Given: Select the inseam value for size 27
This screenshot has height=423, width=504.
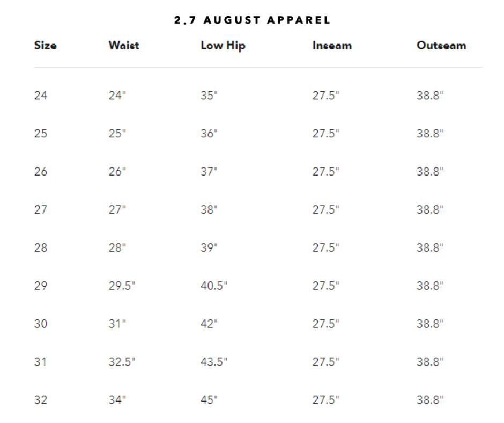Looking at the screenshot, I should tap(326, 210).
